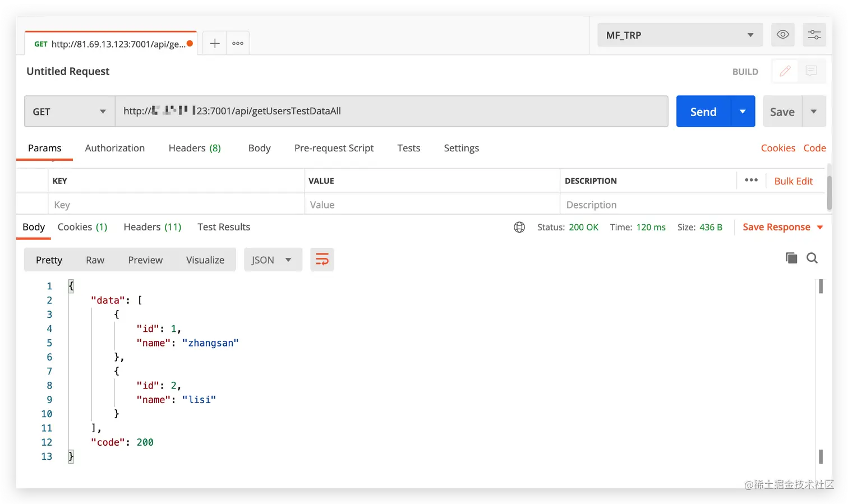Switch to the Authorization tab
Image resolution: width=848 pixels, height=504 pixels.
[114, 148]
